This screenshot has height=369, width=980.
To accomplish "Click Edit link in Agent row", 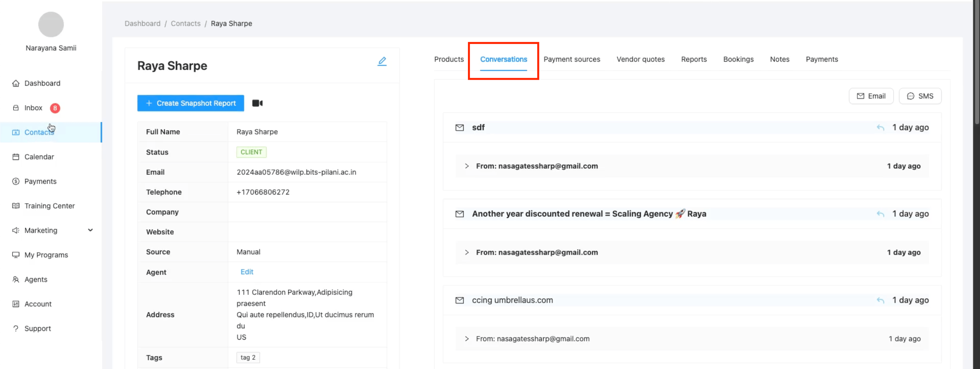I will pyautogui.click(x=247, y=272).
